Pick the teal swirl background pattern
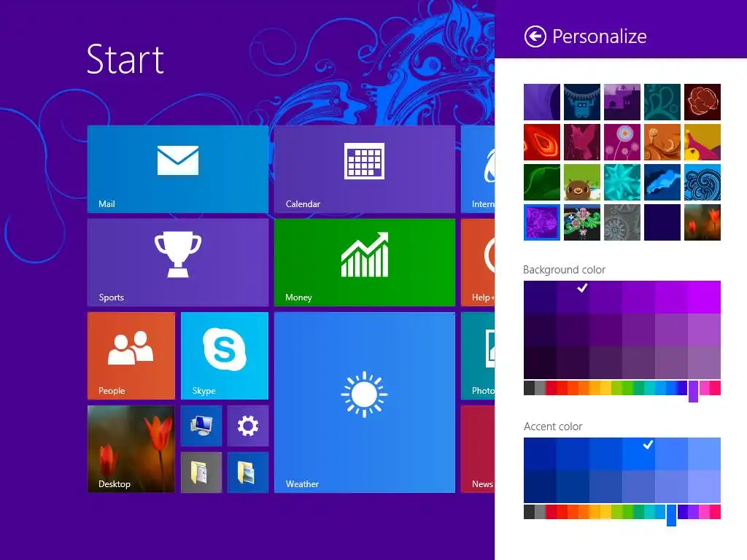This screenshot has height=560, width=747. 662,102
